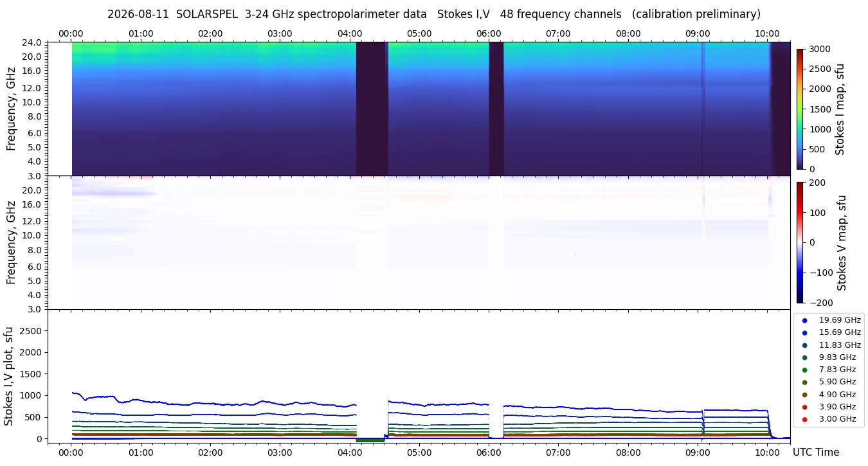Screen dimensions: 868x466
Task: Click the 9.83 GHz legend dot
Action: pos(804,357)
